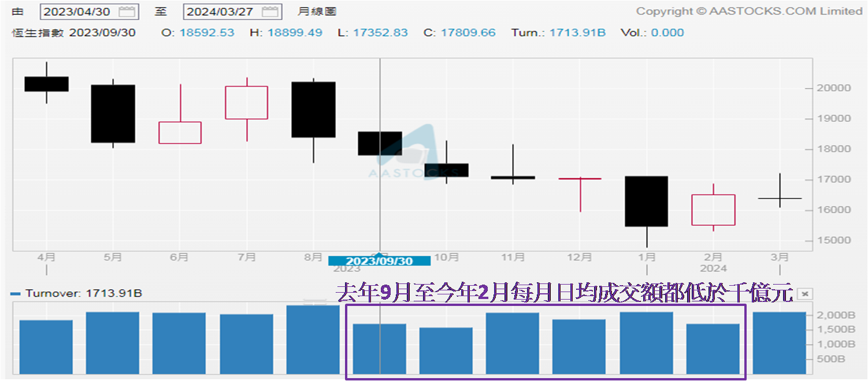Image resolution: width=868 pixels, height=381 pixels.
Task: Click the AASTOCKS.COM copyright text
Action: [749, 11]
